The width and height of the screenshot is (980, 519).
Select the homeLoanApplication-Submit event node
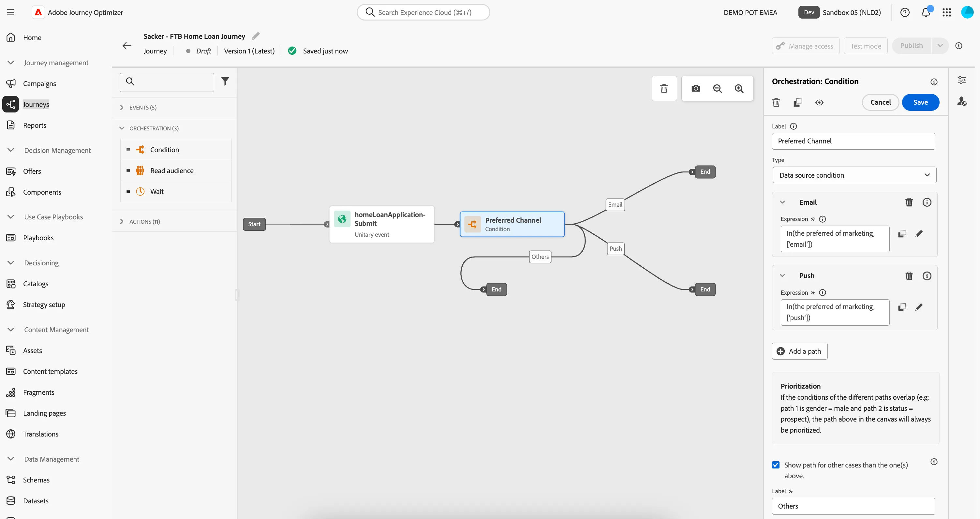[x=381, y=224]
